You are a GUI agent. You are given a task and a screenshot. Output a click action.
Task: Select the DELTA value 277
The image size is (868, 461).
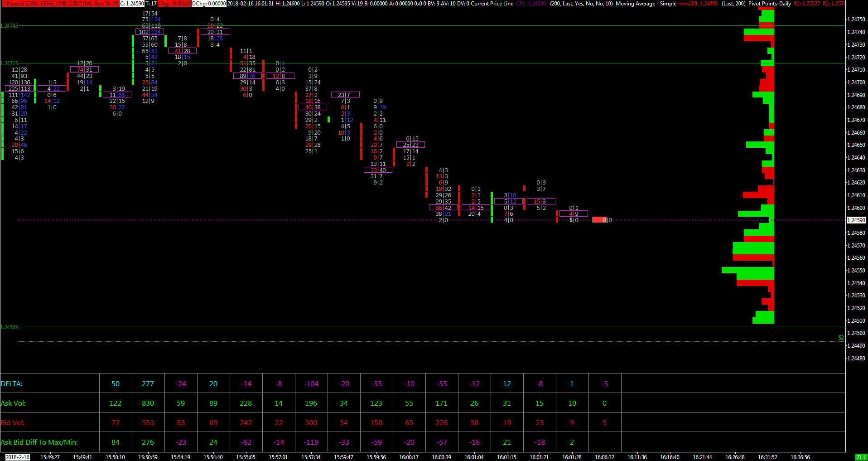click(148, 384)
